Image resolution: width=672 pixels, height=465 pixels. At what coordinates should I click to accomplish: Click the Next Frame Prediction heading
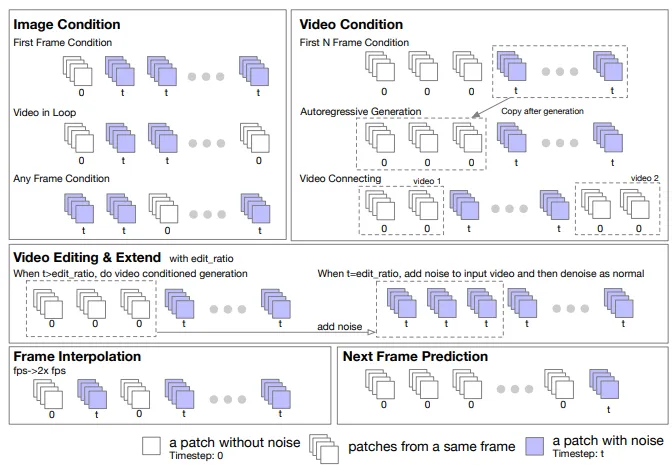(x=415, y=357)
